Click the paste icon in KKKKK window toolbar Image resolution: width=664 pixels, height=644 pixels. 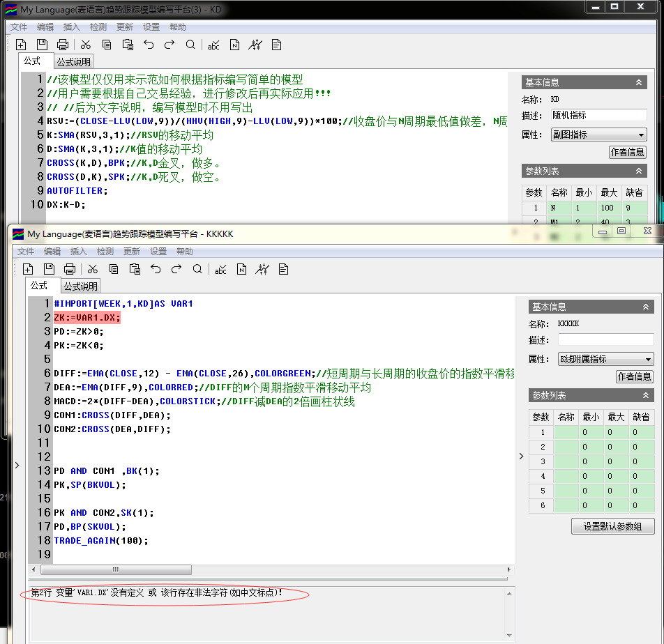tap(135, 270)
